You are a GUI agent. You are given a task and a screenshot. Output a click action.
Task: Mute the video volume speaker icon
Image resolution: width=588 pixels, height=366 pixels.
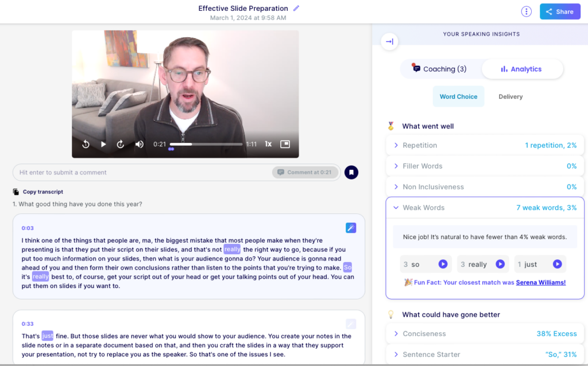point(139,144)
